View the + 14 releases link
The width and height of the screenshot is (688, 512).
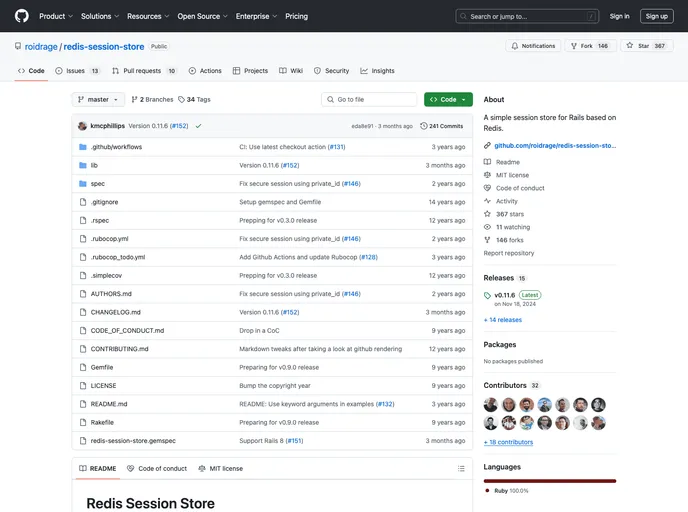tap(503, 320)
